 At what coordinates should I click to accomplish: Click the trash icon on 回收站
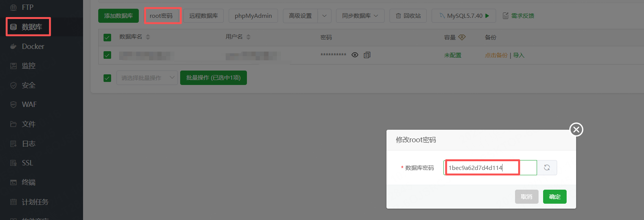pyautogui.click(x=398, y=16)
